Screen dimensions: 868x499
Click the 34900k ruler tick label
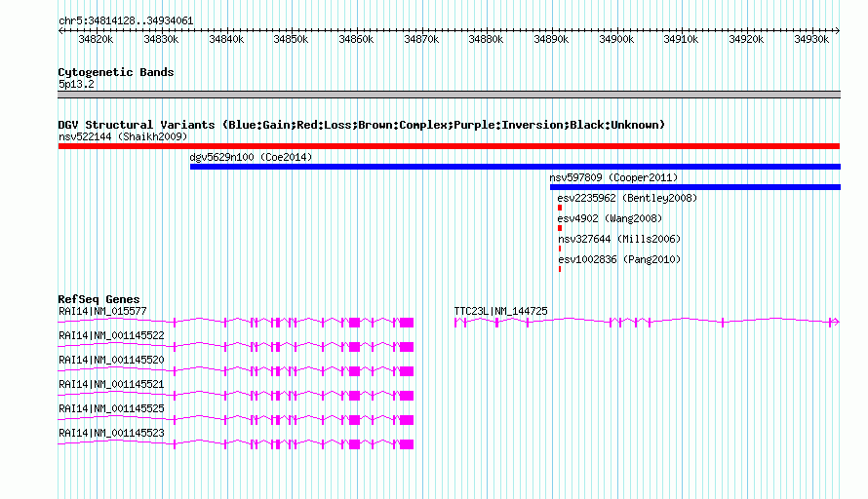616,39
